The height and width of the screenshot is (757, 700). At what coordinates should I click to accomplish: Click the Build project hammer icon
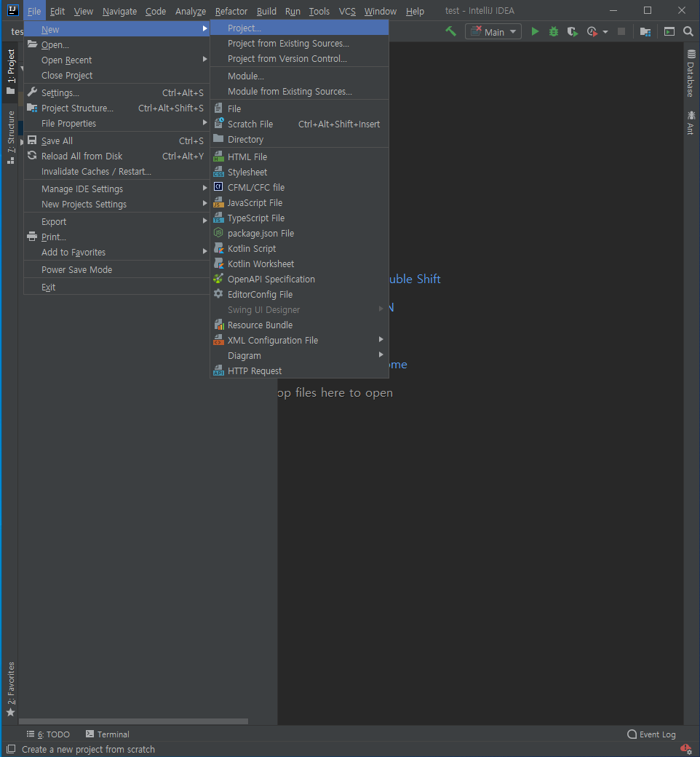pos(450,32)
